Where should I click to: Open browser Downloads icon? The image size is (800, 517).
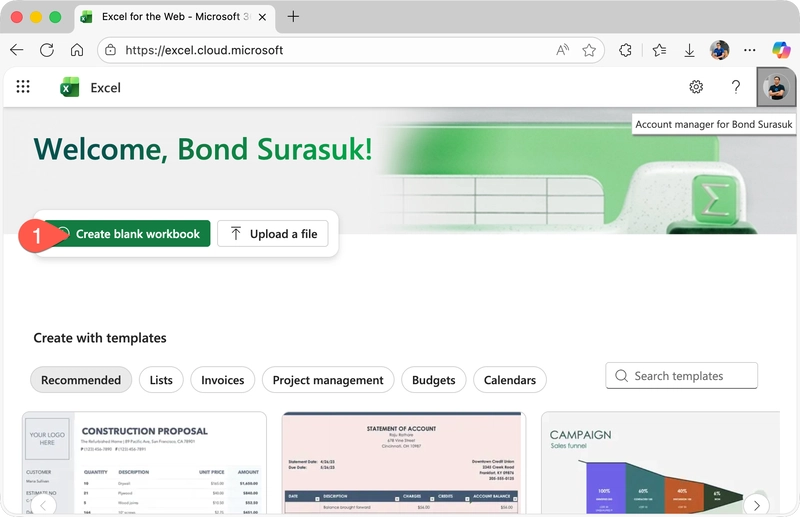click(689, 50)
